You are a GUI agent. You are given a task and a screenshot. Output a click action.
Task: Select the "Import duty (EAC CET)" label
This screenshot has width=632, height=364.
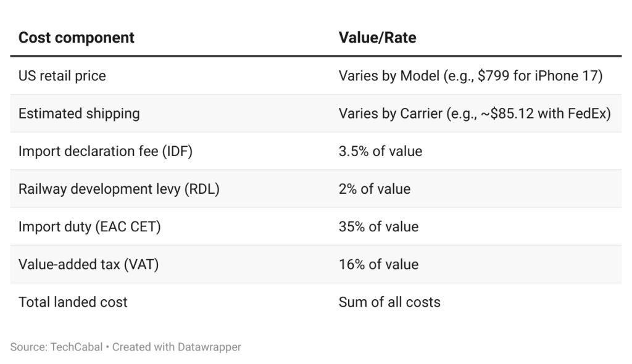pos(89,226)
